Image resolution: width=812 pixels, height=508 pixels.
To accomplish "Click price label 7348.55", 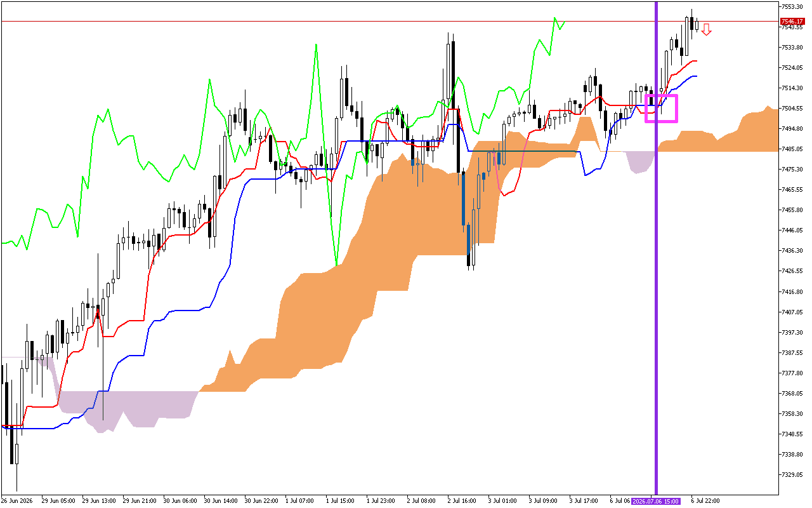I will 793,434.
